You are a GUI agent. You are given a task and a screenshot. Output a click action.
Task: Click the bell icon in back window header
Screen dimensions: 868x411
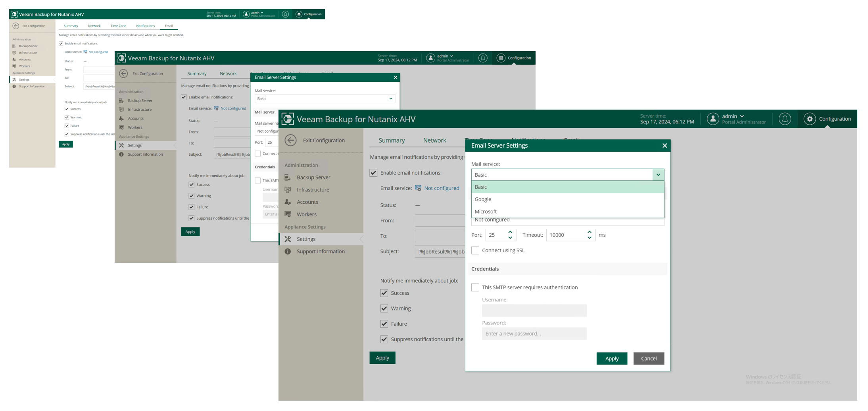[285, 14]
